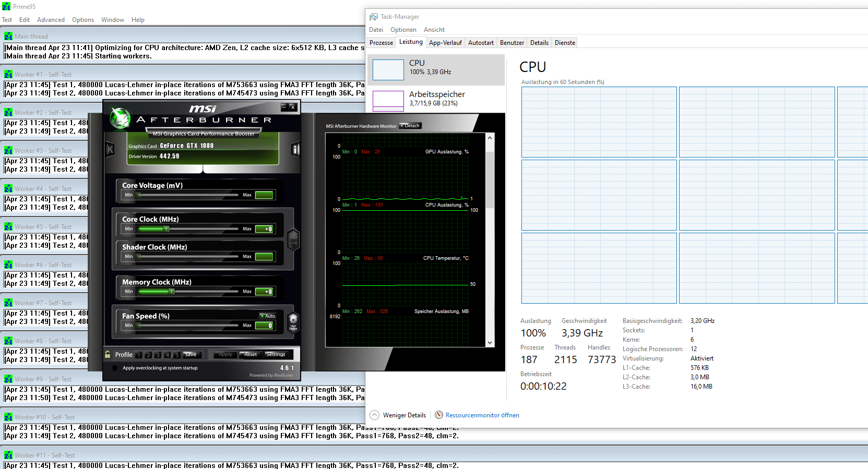Open Afterburner Settings
Viewport: 868px width, 469px height.
click(x=276, y=354)
